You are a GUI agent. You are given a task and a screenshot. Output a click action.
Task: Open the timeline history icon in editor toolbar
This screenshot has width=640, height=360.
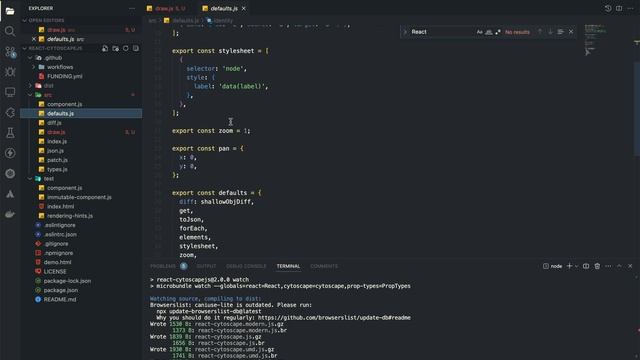pos(608,8)
